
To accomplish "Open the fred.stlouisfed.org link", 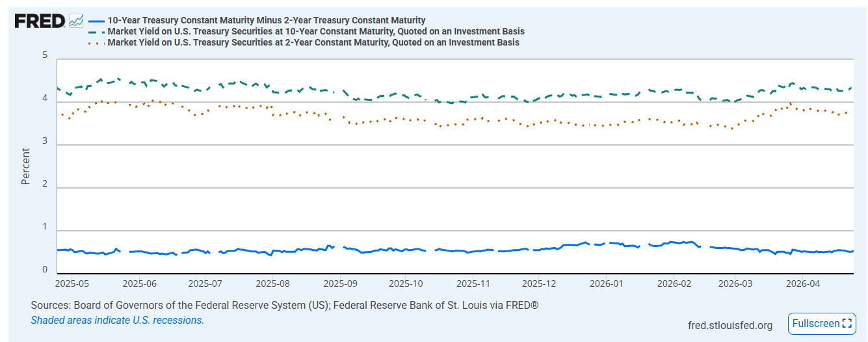I will coord(730,325).
